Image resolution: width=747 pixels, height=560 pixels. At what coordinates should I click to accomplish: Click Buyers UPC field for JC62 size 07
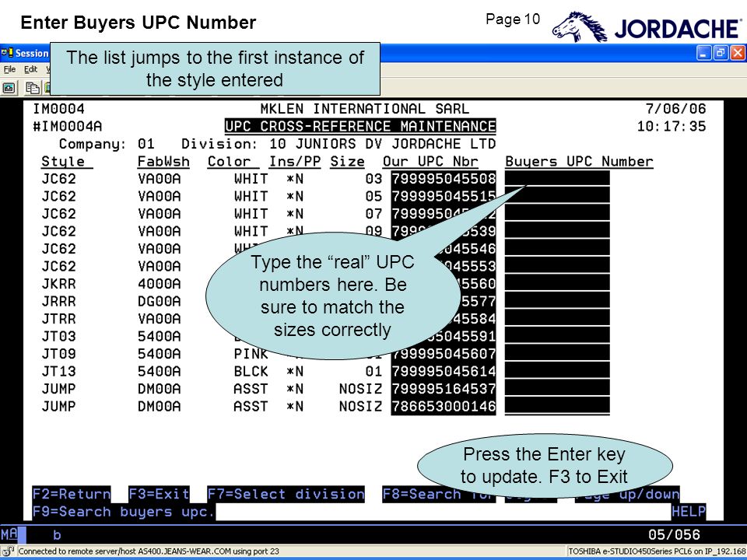pyautogui.click(x=557, y=214)
